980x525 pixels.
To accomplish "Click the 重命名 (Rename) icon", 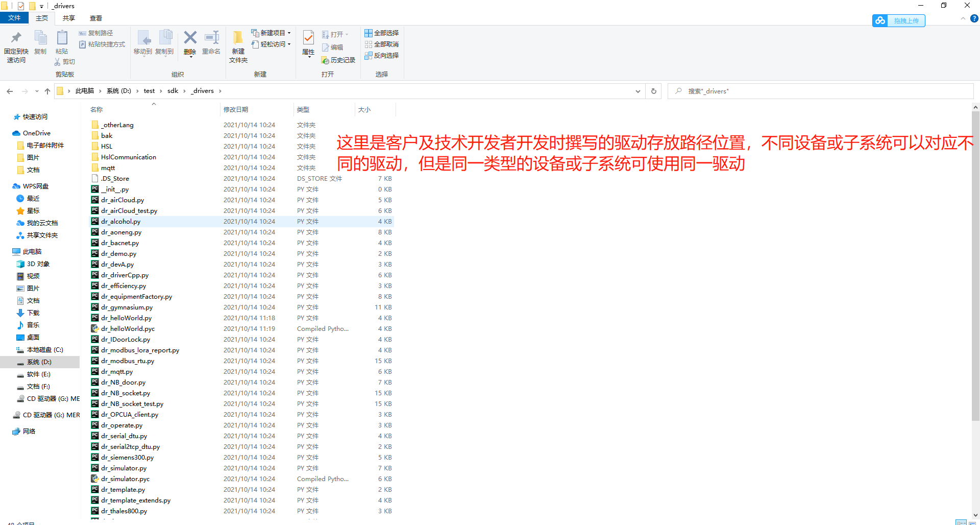I will tap(211, 43).
